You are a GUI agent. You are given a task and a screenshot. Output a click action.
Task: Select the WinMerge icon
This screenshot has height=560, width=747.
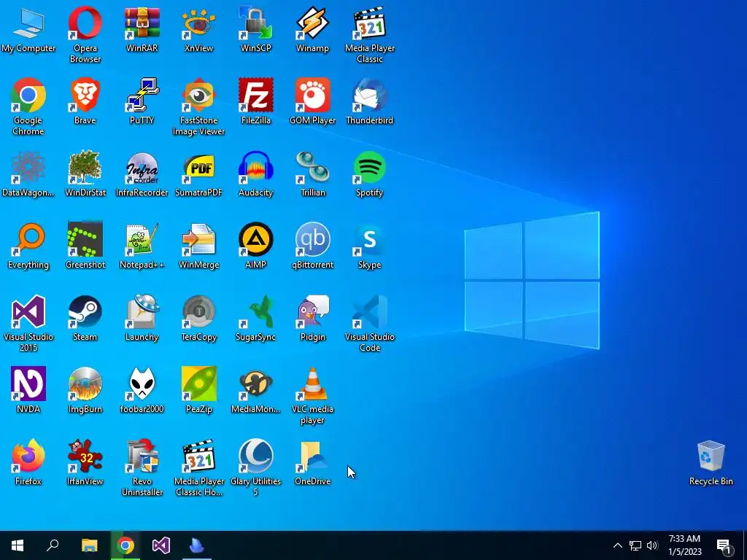198,246
